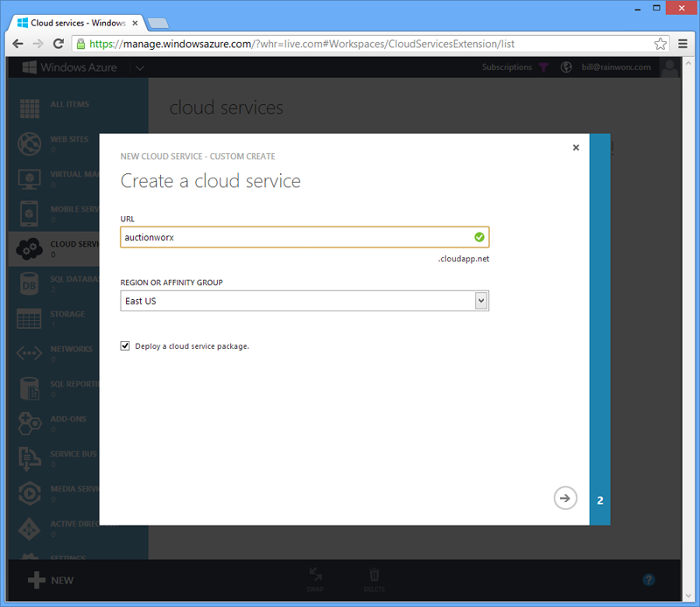Click the step 2 wizard indicator
700x607 pixels.
[x=600, y=500]
